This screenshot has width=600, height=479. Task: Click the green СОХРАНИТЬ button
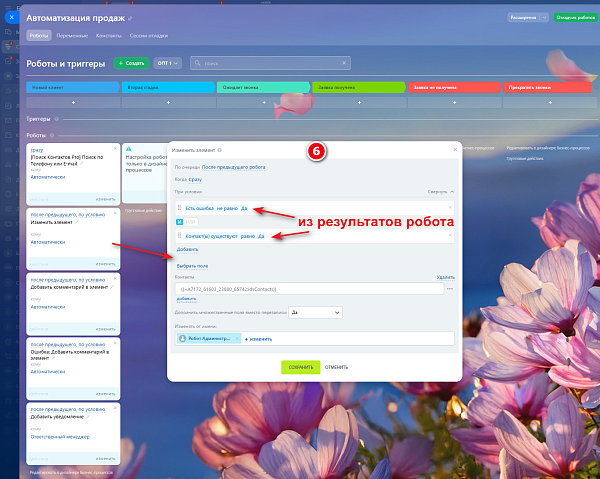300,367
